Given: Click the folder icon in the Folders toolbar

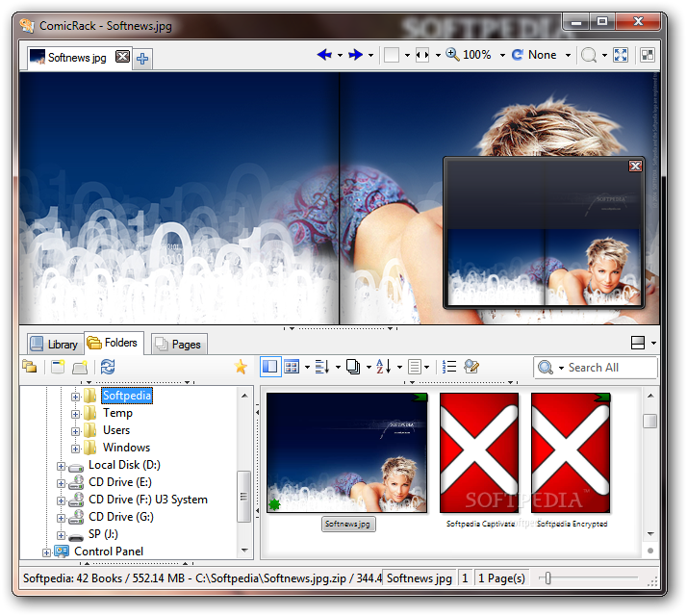Looking at the screenshot, I should [x=30, y=367].
